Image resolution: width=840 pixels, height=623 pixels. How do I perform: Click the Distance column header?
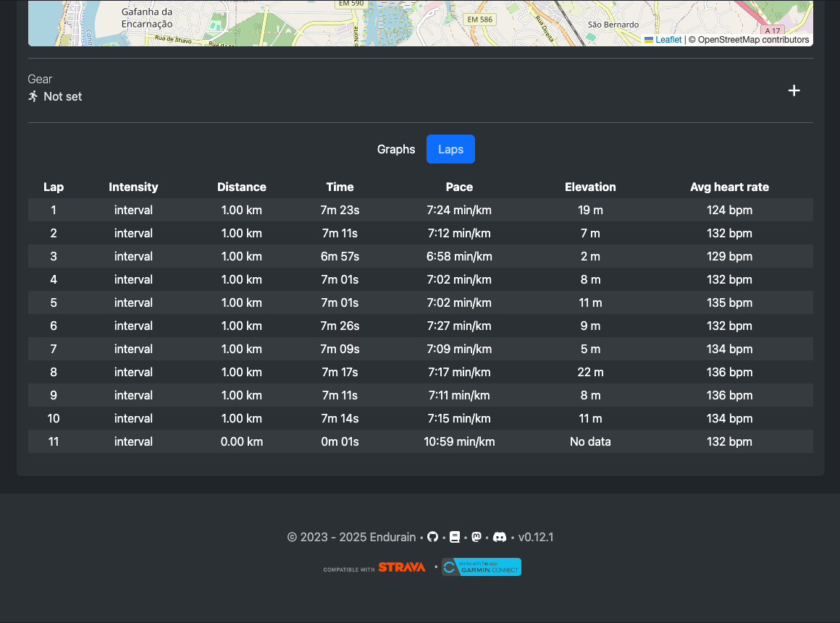(242, 187)
